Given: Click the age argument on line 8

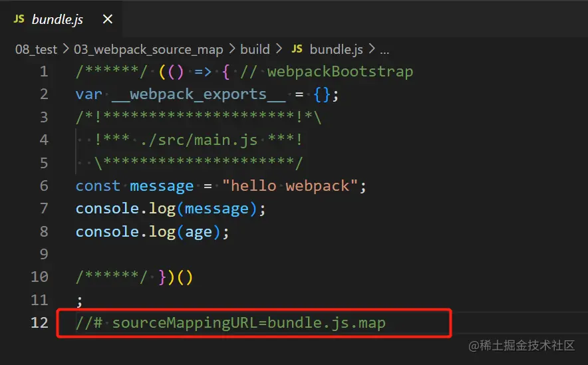Looking at the screenshot, I should tap(198, 232).
